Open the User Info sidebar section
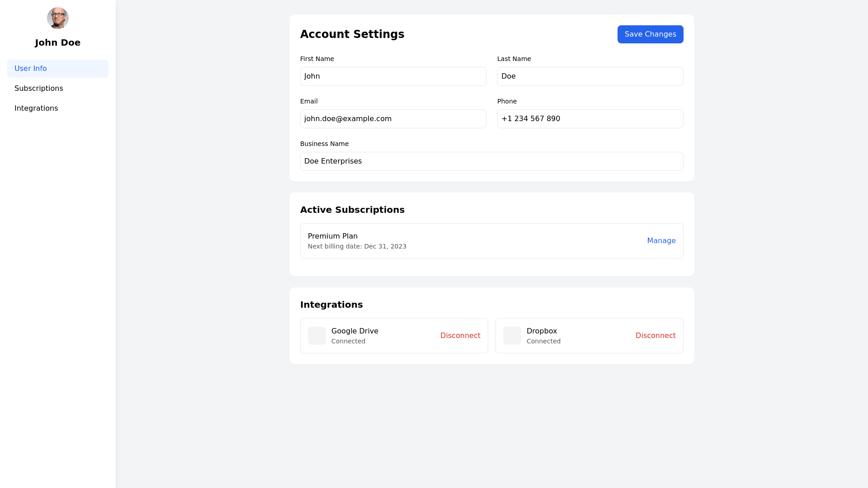 point(58,69)
